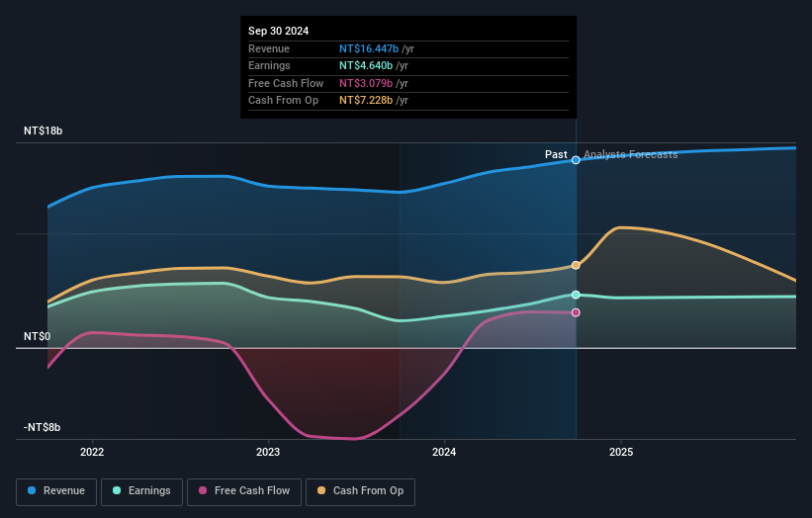Click the 2022 x-axis label
The width and height of the screenshot is (812, 518).
coord(92,452)
